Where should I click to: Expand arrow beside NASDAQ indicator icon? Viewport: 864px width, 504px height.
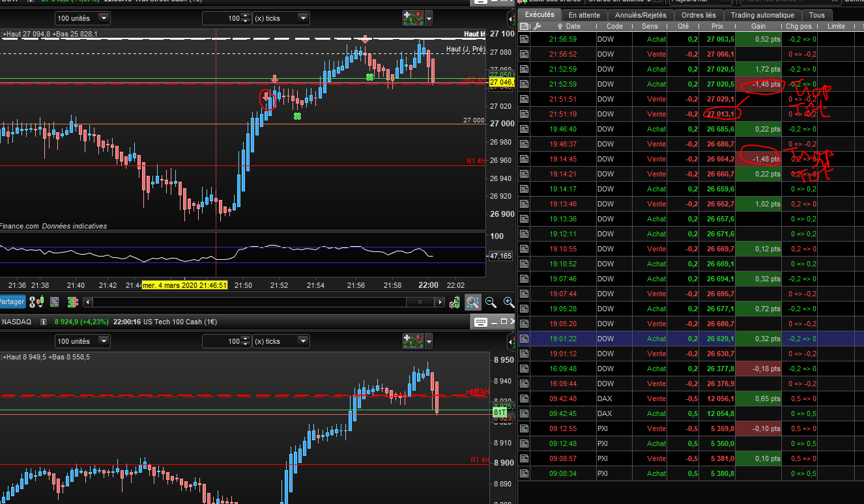[429, 341]
